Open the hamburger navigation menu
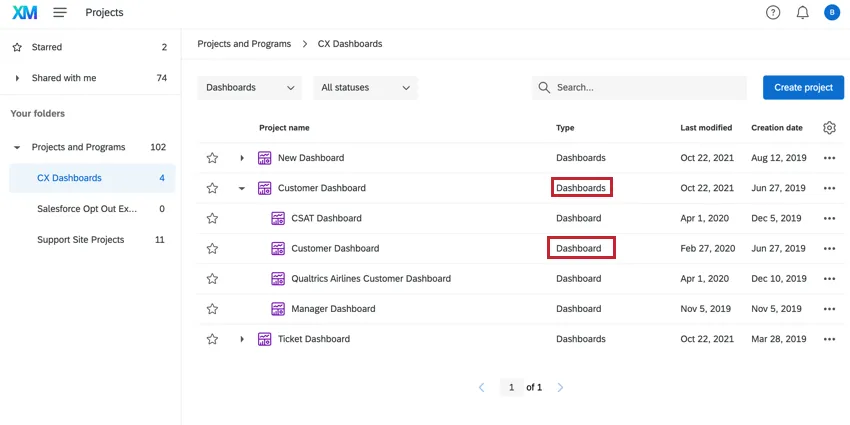The width and height of the screenshot is (850, 425). pos(60,13)
